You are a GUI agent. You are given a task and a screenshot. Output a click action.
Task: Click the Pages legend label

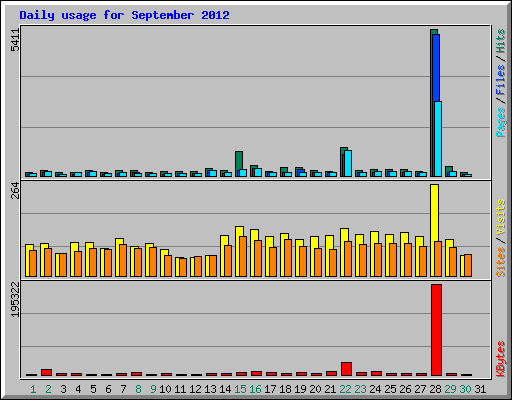(500, 122)
